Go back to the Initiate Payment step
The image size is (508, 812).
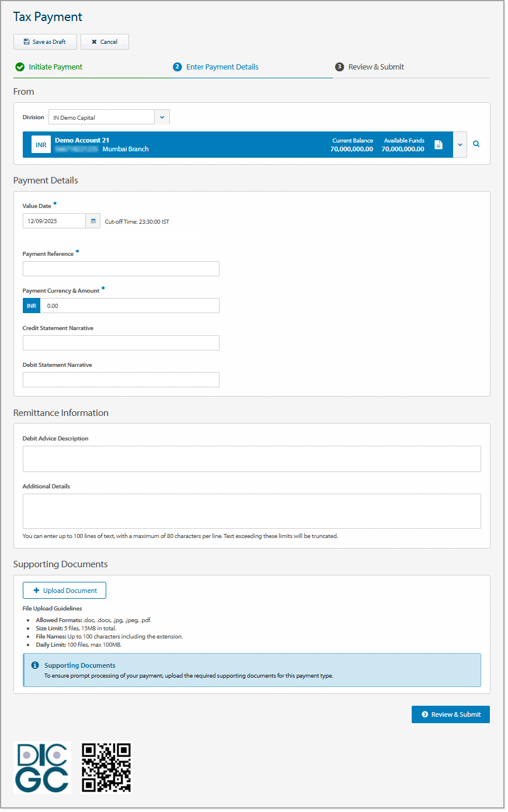click(55, 67)
